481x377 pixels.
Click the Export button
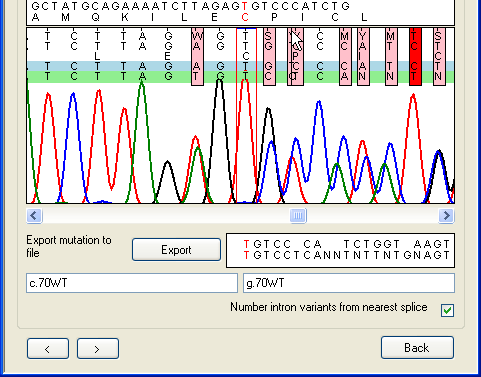[176, 250]
